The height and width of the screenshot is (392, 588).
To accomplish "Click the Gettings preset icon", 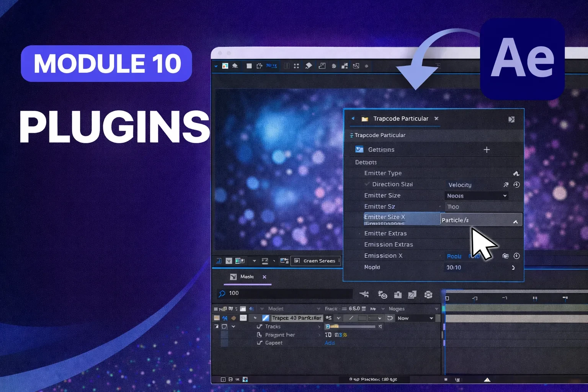I will (359, 149).
